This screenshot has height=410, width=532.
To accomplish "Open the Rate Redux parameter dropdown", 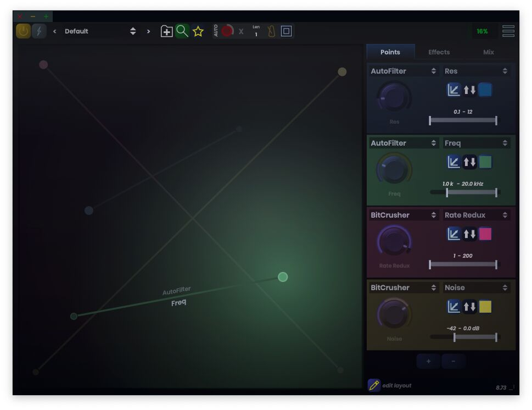I will (x=476, y=215).
